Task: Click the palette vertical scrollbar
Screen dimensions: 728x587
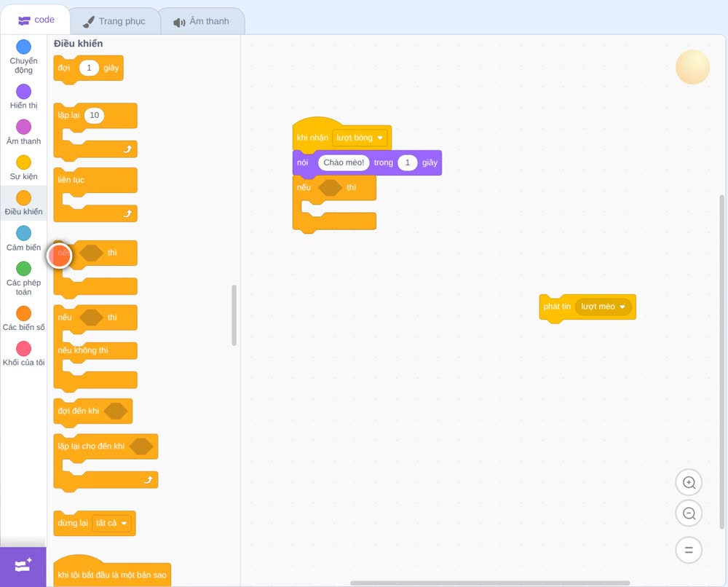Action: click(234, 315)
